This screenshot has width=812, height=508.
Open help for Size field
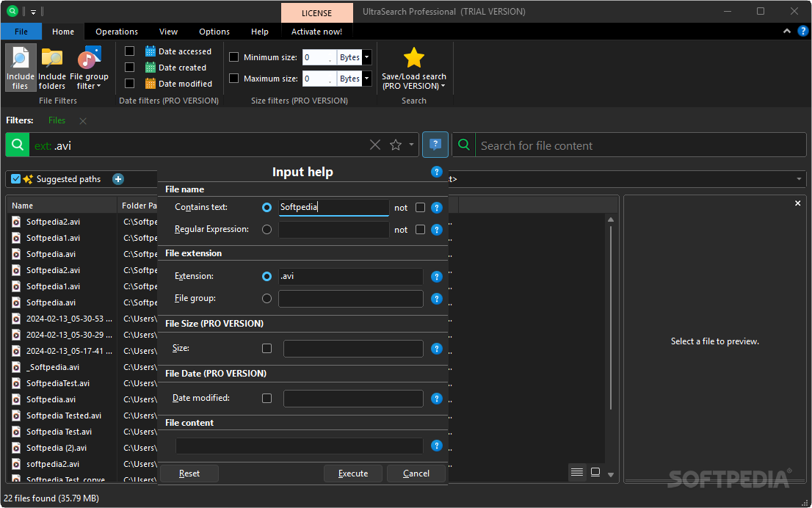437,349
